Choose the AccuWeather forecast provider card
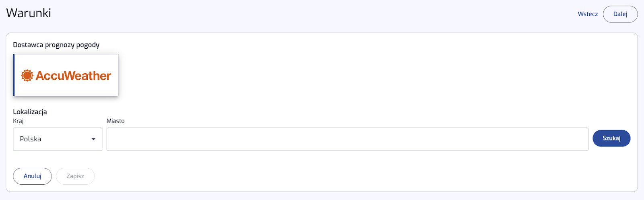 pyautogui.click(x=66, y=75)
